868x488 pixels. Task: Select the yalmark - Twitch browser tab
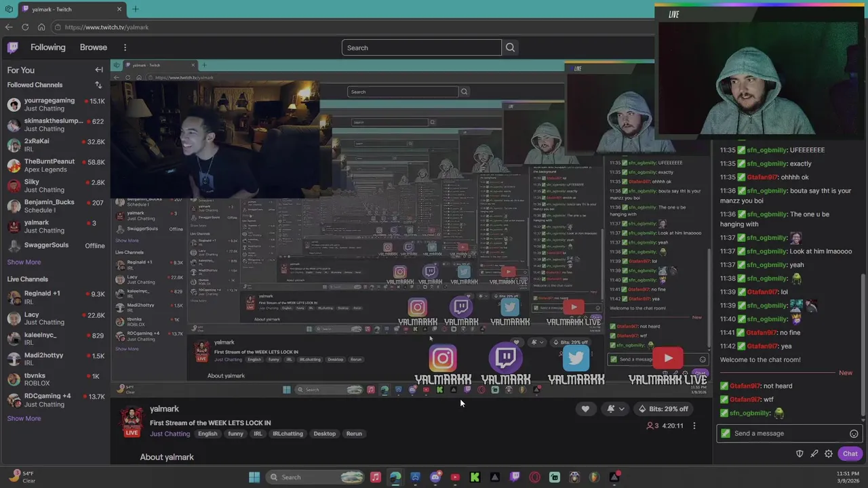pos(71,9)
